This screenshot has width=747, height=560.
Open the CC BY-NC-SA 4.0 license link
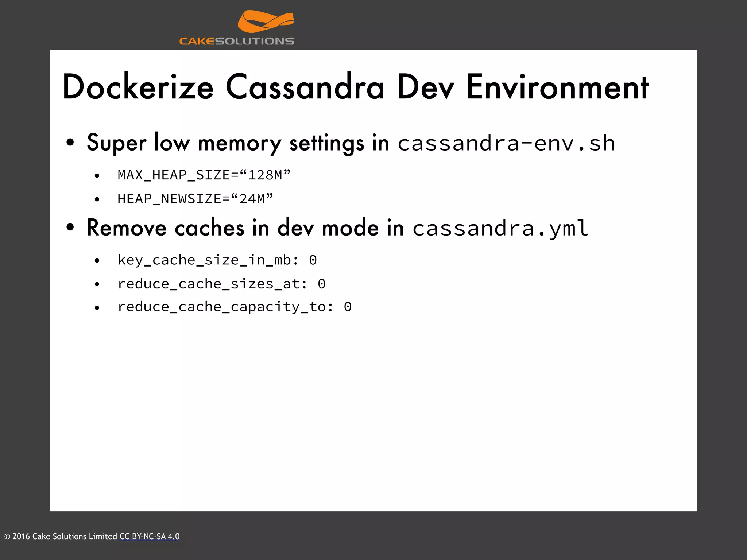(x=150, y=536)
